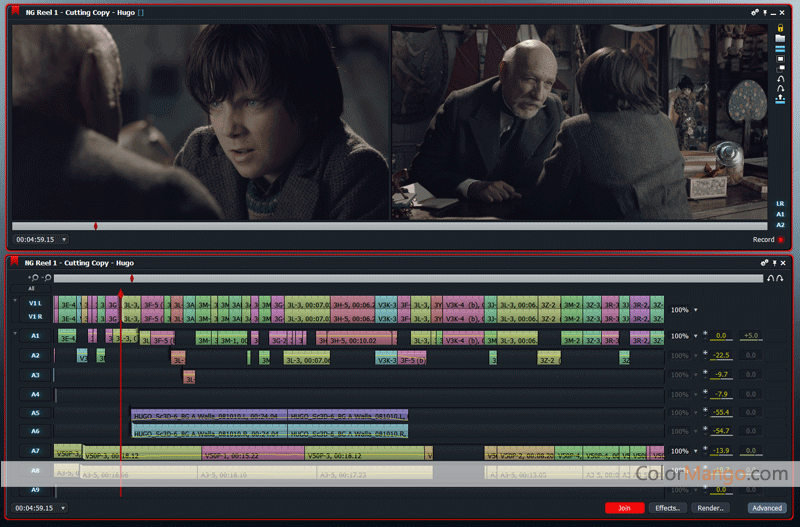800x527 pixels.
Task: Click the single monitor icon in viewer sidebar
Action: click(x=780, y=59)
